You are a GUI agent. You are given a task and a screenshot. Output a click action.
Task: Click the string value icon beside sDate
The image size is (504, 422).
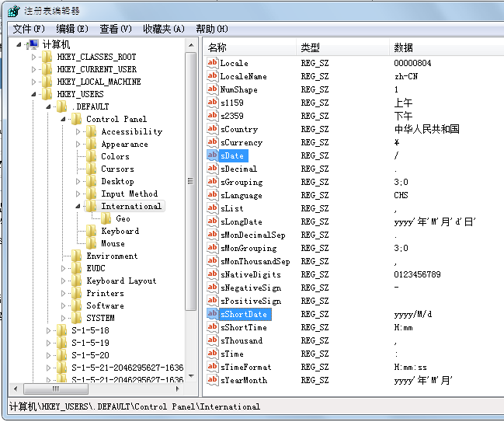pyautogui.click(x=212, y=155)
